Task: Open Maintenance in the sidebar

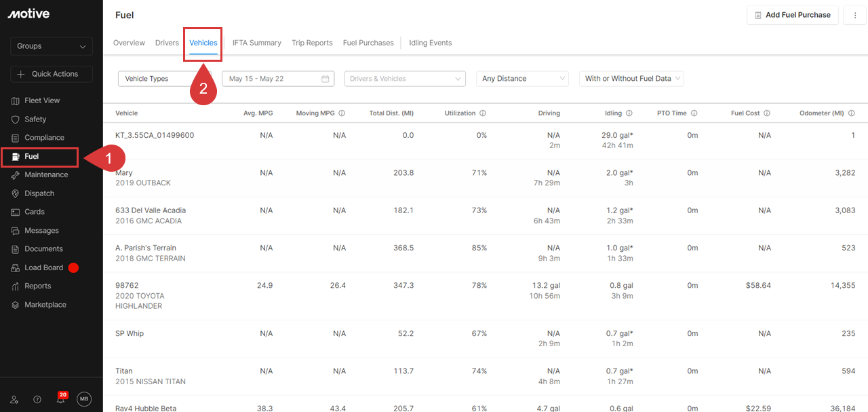Action: click(46, 174)
